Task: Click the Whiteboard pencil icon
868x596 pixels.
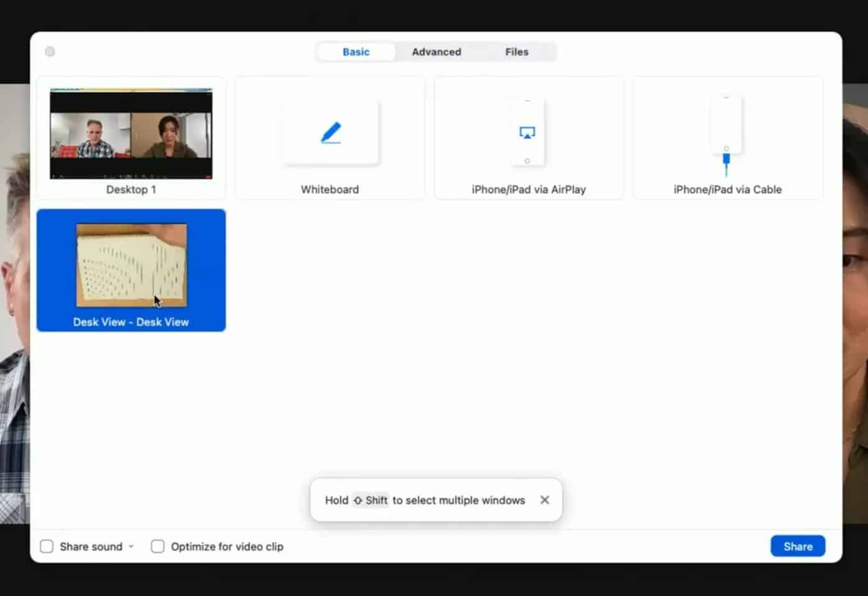Action: pos(331,133)
